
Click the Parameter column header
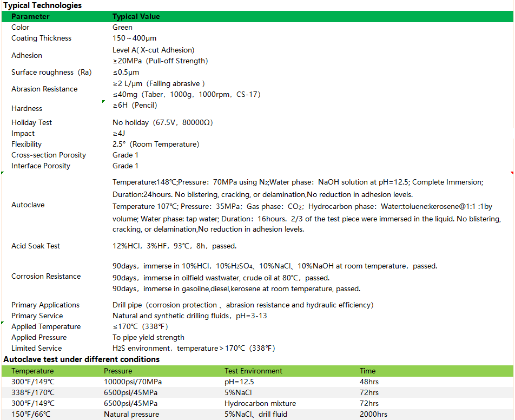[30, 16]
